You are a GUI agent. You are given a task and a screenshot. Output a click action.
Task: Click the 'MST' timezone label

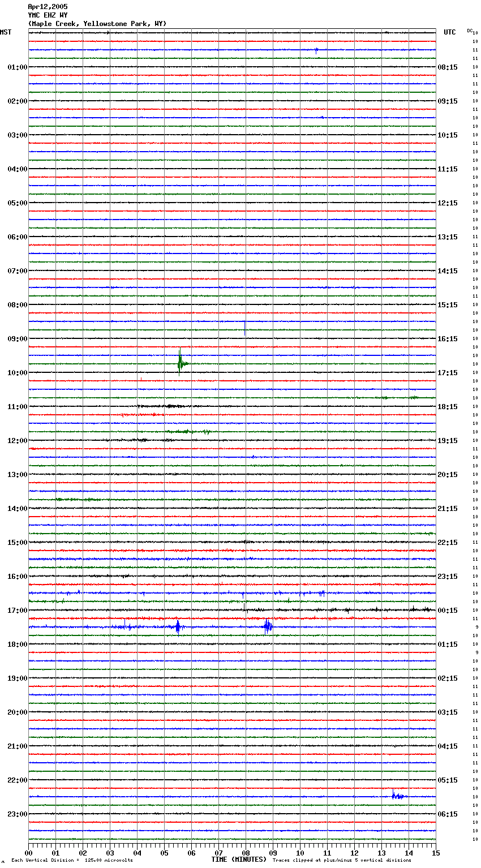tap(6, 32)
